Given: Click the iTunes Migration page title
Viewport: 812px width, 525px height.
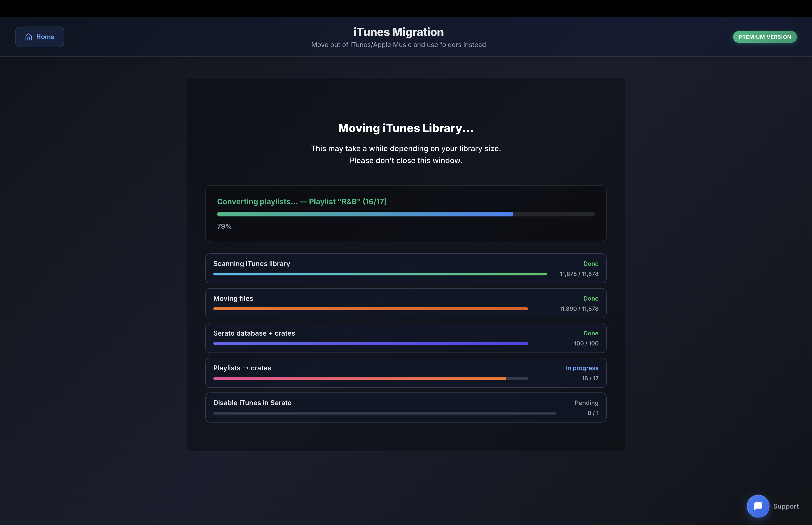Looking at the screenshot, I should point(398,32).
